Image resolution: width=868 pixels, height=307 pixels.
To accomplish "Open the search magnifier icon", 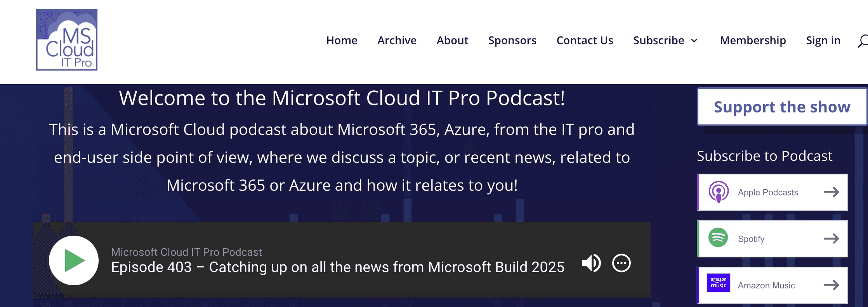I will click(863, 41).
